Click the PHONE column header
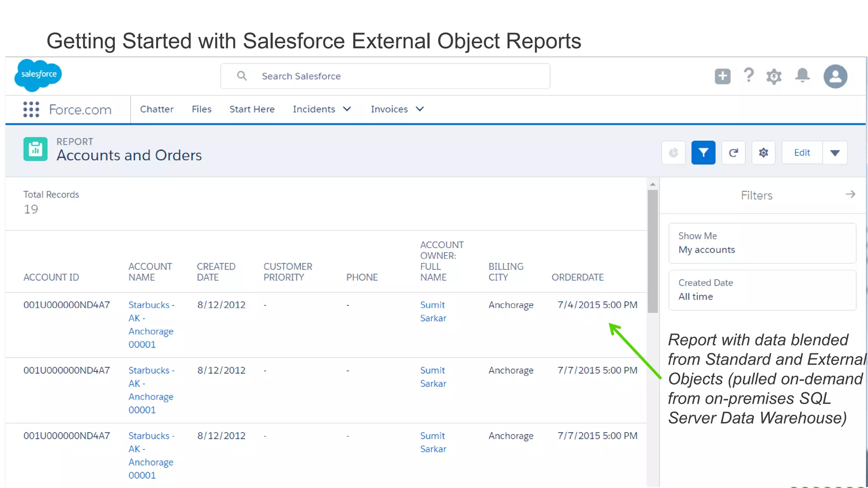The height and width of the screenshot is (488, 868). coord(362,277)
